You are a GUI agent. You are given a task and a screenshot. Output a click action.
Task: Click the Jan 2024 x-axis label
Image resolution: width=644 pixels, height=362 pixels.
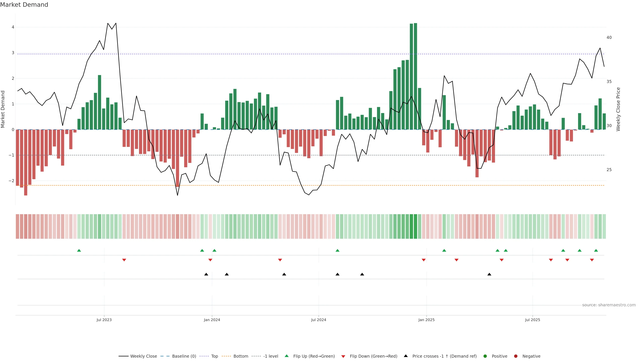212,320
